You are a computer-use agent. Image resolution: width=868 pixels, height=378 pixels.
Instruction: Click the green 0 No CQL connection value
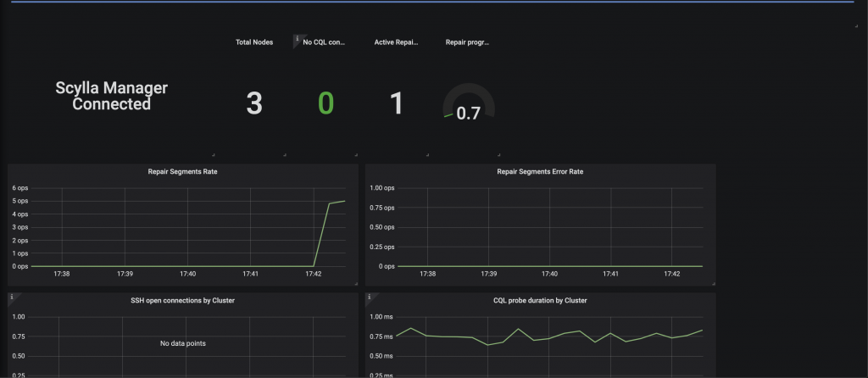pyautogui.click(x=325, y=103)
